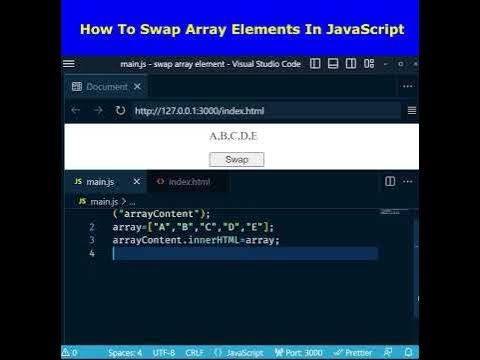Change indentation via Spaces: 4
Viewport: 480px width, 360px height.
(x=125, y=353)
